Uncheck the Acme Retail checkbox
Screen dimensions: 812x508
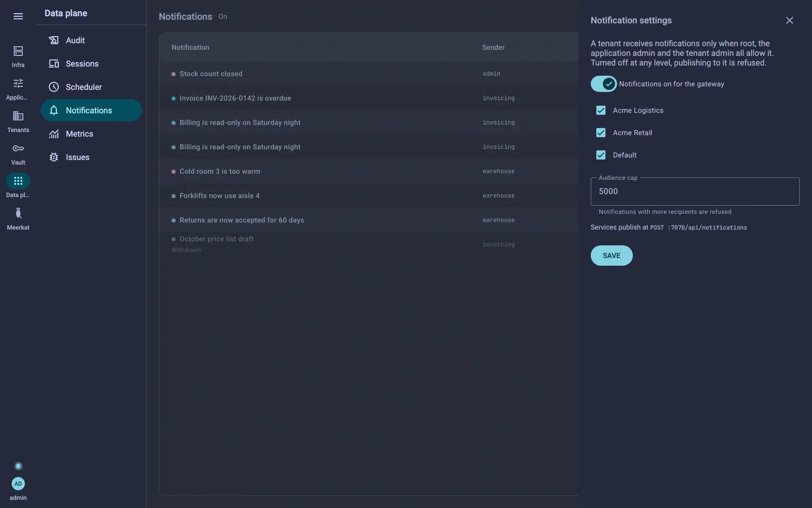coord(601,133)
